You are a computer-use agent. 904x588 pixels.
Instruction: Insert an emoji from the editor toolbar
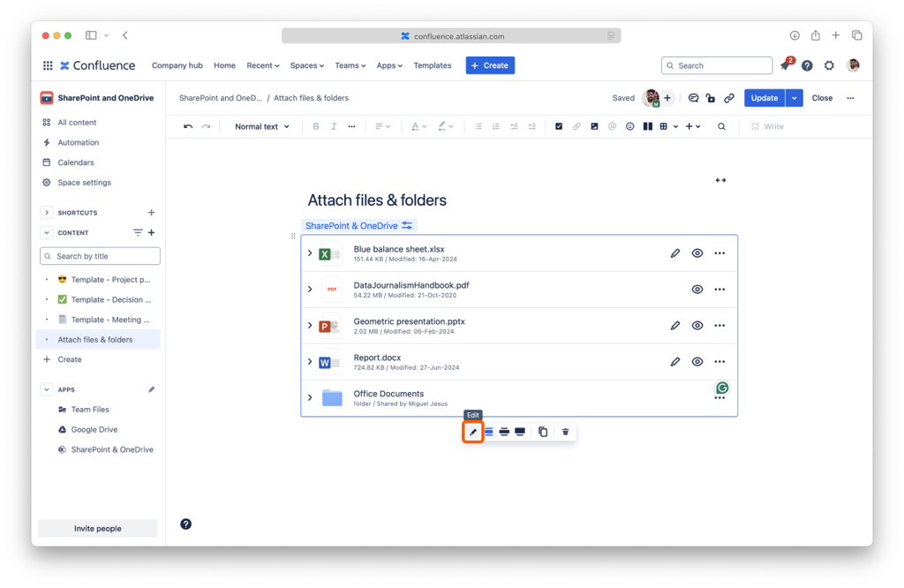tap(630, 127)
